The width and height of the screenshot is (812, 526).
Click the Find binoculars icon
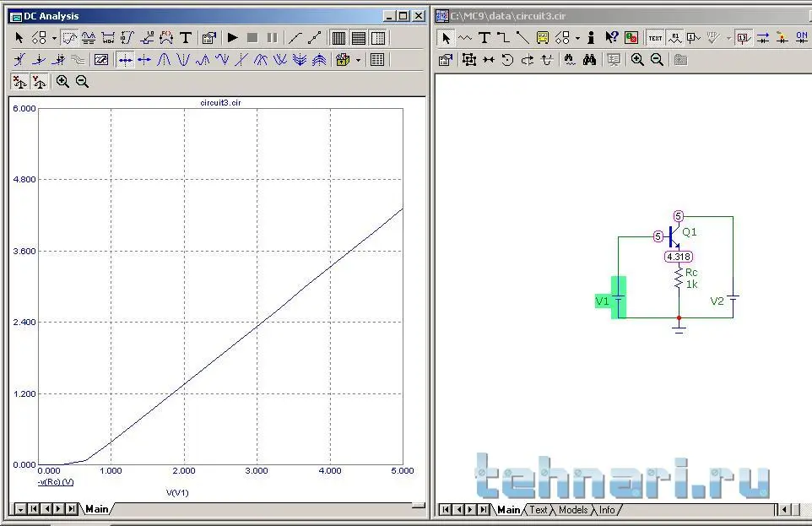[x=589, y=60]
